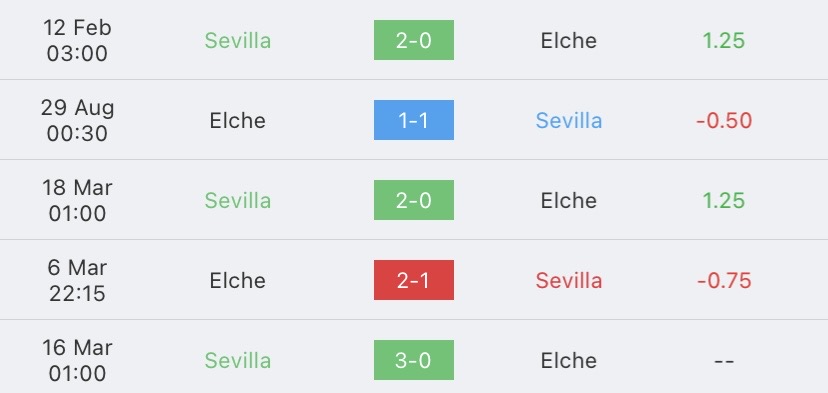Open the 6 Mar 22:15 match date
The height and width of the screenshot is (393, 828).
point(77,280)
